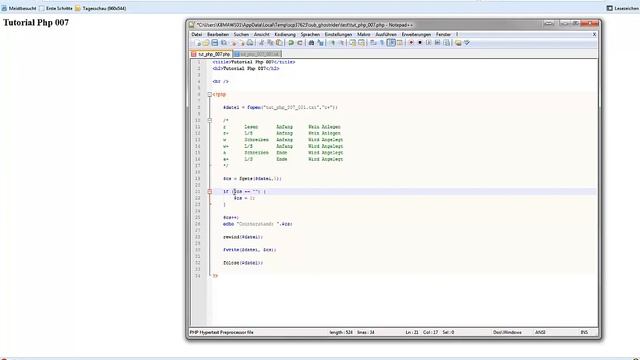640x360 pixels.
Task: Switch to the inactive second file tab
Action: point(257,54)
